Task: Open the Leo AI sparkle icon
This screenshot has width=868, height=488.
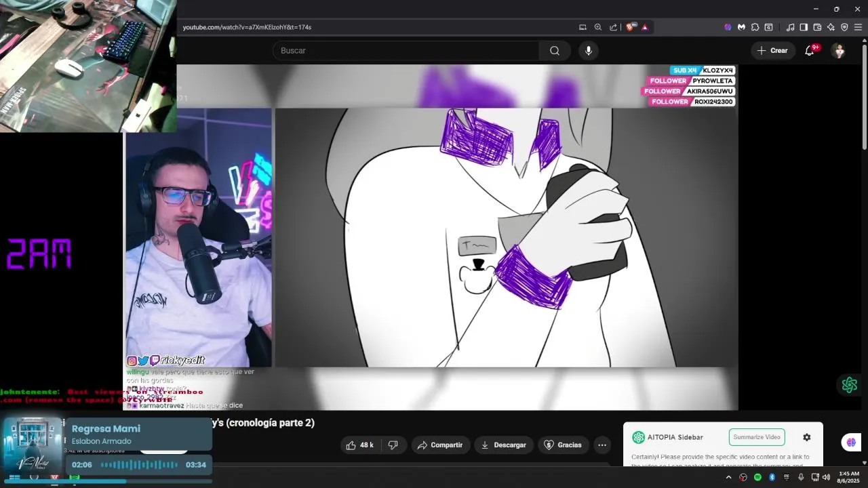Action: [831, 27]
